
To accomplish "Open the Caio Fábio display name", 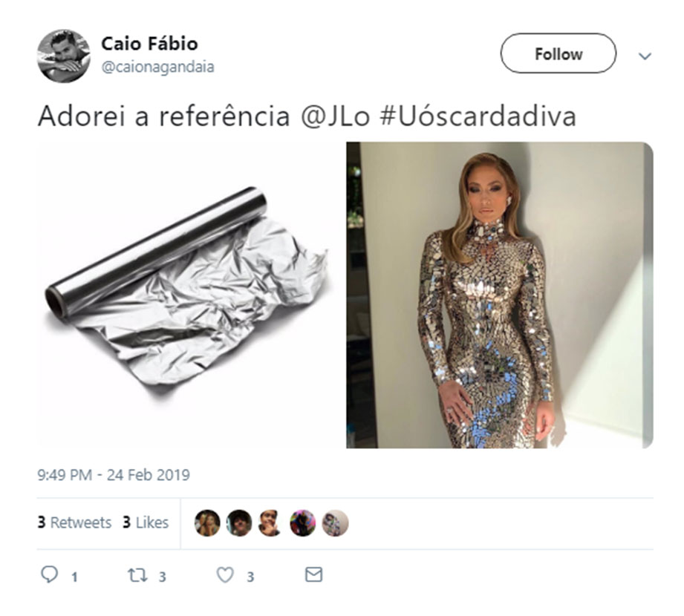I will click(x=149, y=44).
